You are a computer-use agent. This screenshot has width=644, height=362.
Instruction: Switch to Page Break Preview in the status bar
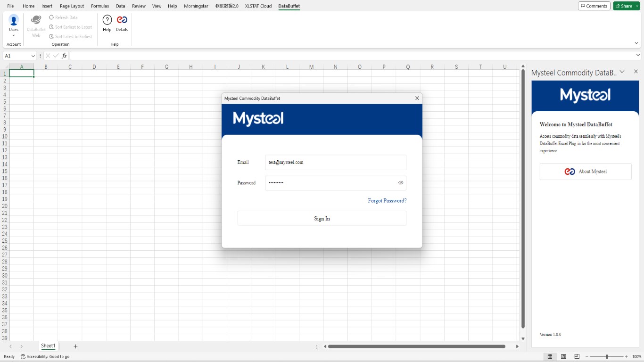click(577, 357)
